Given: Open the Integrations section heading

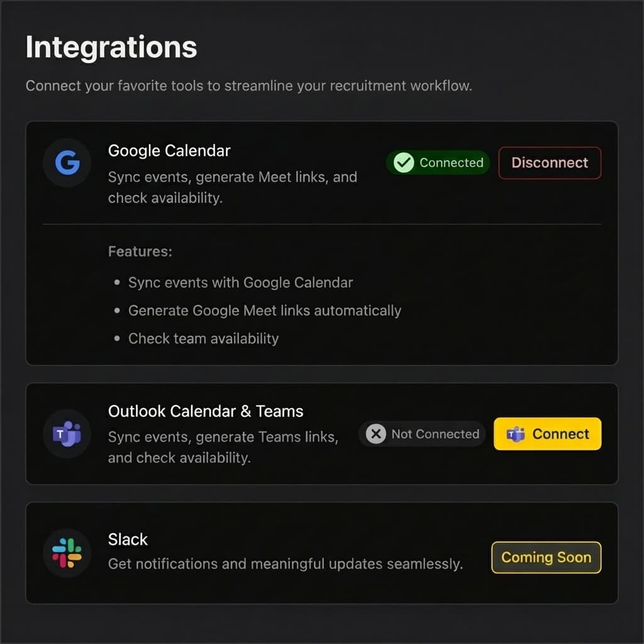Looking at the screenshot, I should pyautogui.click(x=111, y=46).
